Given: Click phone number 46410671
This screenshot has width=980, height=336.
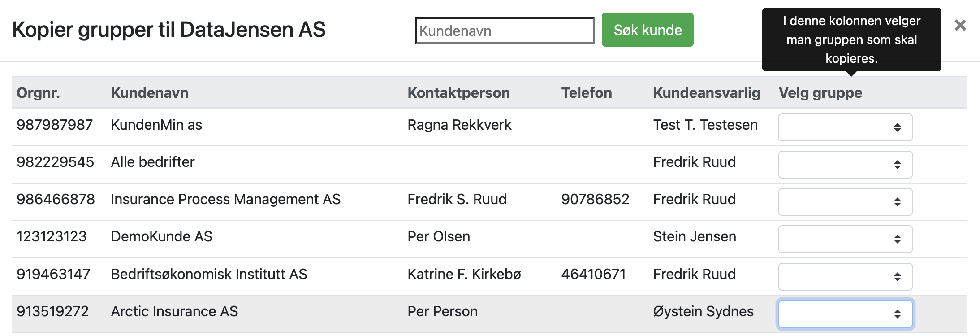Looking at the screenshot, I should (x=593, y=274).
